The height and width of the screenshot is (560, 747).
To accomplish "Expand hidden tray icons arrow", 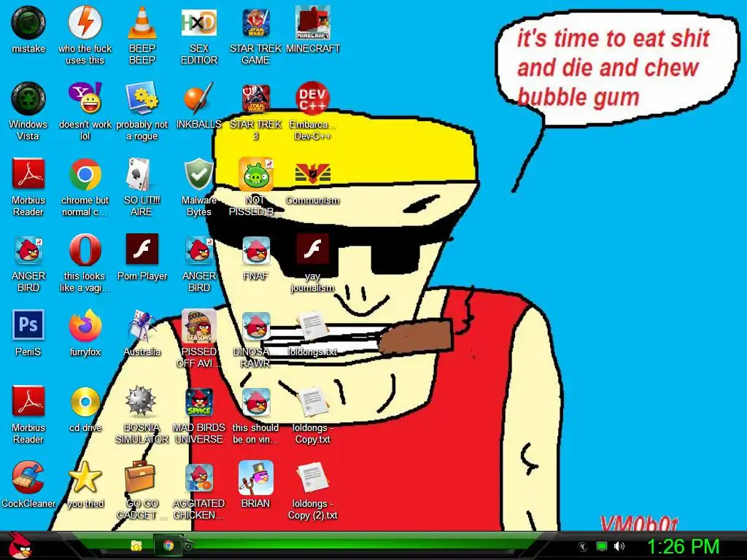I will 582,547.
